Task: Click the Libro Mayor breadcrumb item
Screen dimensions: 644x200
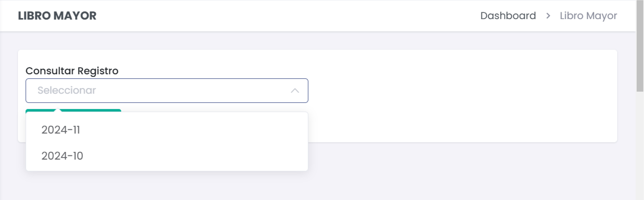Action: 588,16
